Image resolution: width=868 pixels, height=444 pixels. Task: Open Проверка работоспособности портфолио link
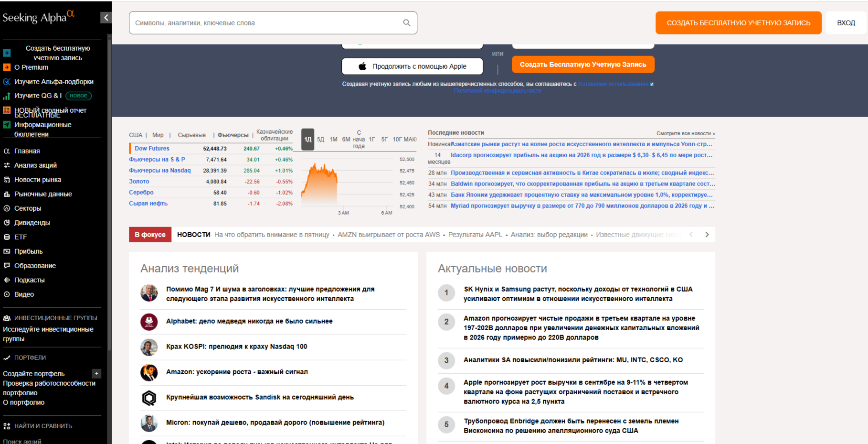point(49,388)
